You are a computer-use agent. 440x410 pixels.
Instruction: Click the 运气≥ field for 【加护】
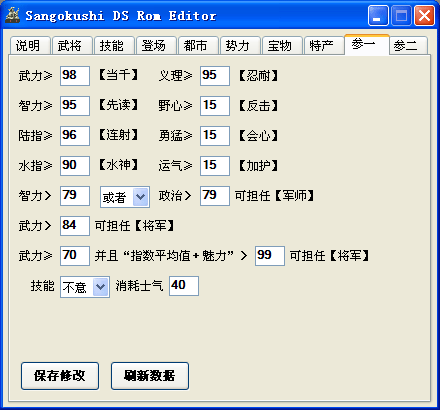(x=215, y=166)
